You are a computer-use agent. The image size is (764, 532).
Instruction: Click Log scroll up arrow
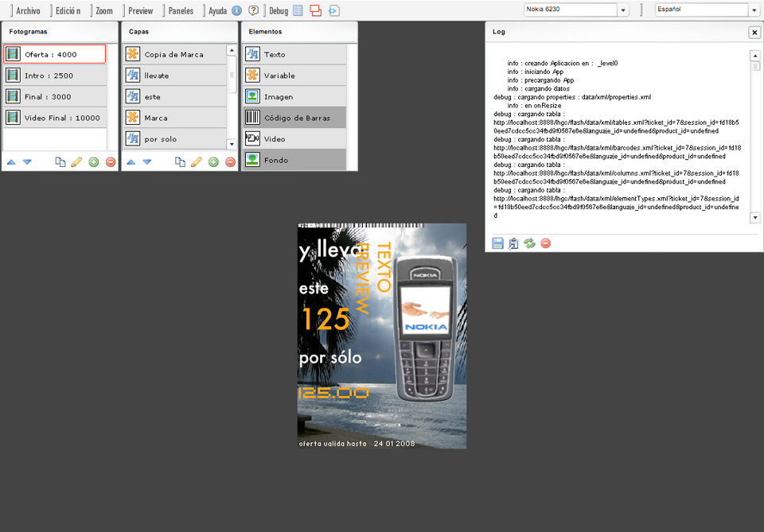(x=755, y=56)
